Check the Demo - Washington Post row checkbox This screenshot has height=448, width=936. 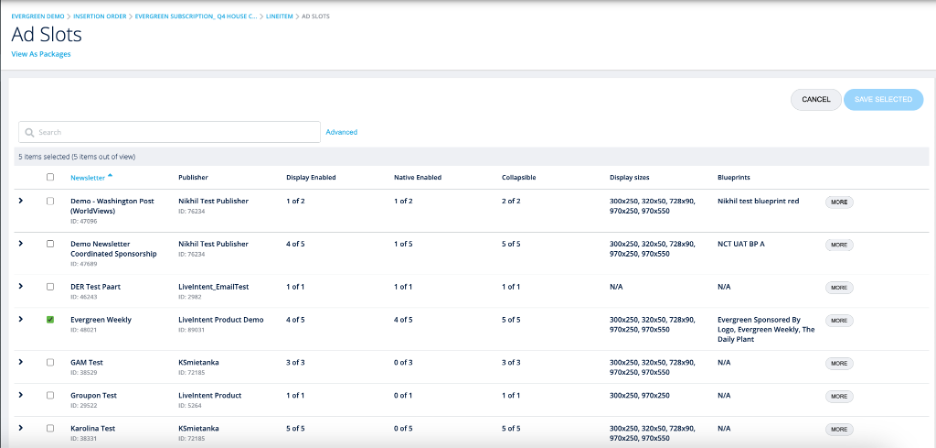51,201
